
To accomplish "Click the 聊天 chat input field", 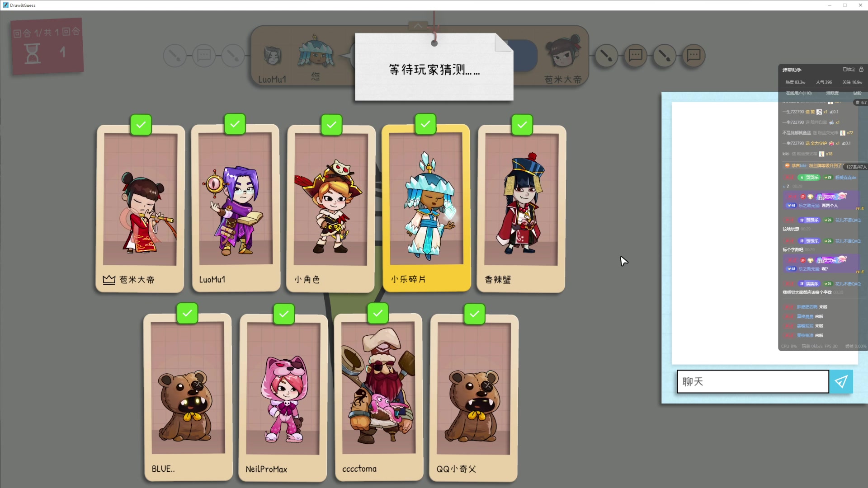I will coord(753,382).
